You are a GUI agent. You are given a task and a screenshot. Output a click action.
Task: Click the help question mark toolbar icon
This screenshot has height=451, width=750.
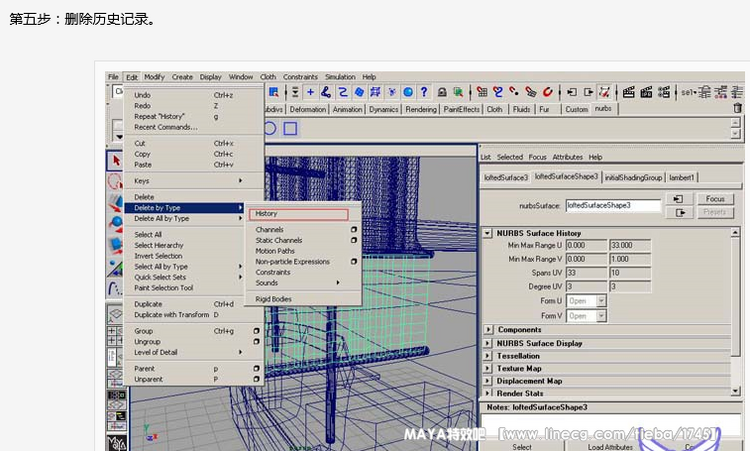point(425,92)
